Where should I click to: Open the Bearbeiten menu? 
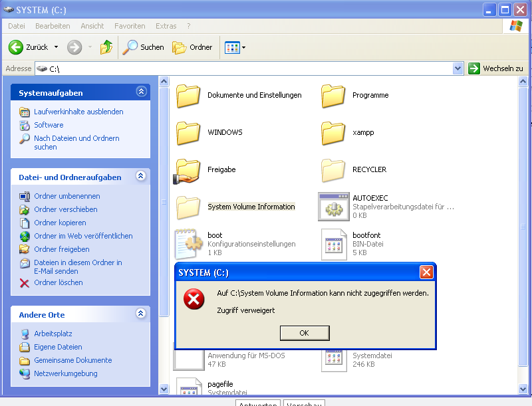click(53, 26)
